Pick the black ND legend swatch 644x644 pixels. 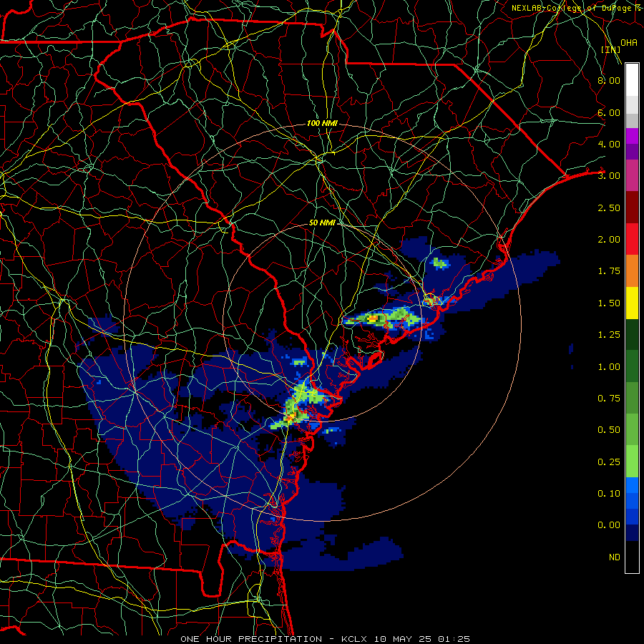point(632,557)
